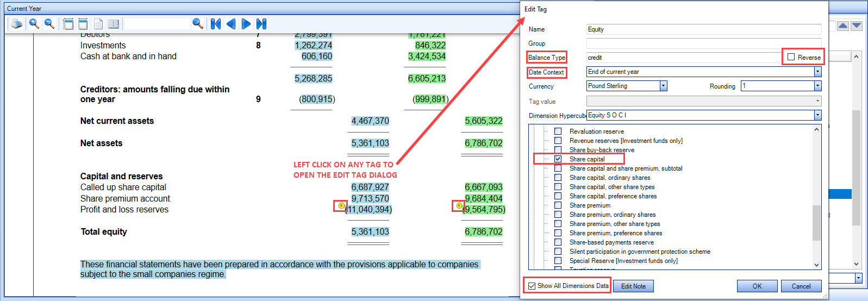Click the empty Group field
Screen dimensions: 868x301
(x=704, y=43)
